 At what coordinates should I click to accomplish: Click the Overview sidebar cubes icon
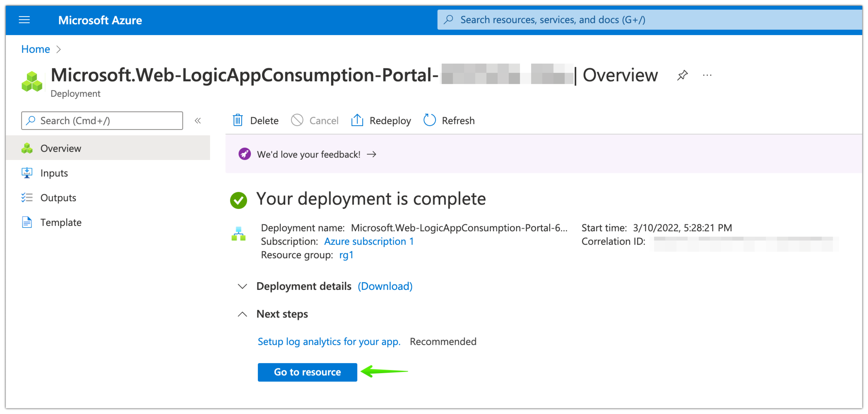[x=27, y=148]
